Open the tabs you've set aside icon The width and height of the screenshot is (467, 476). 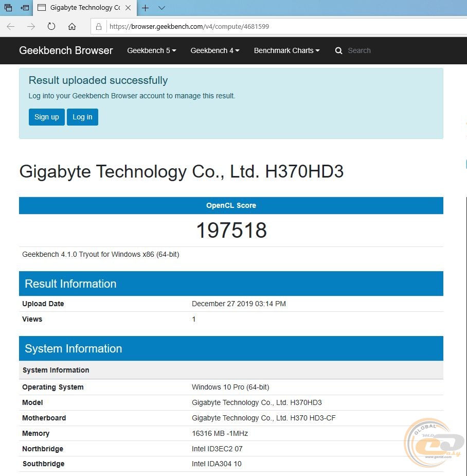8,8
